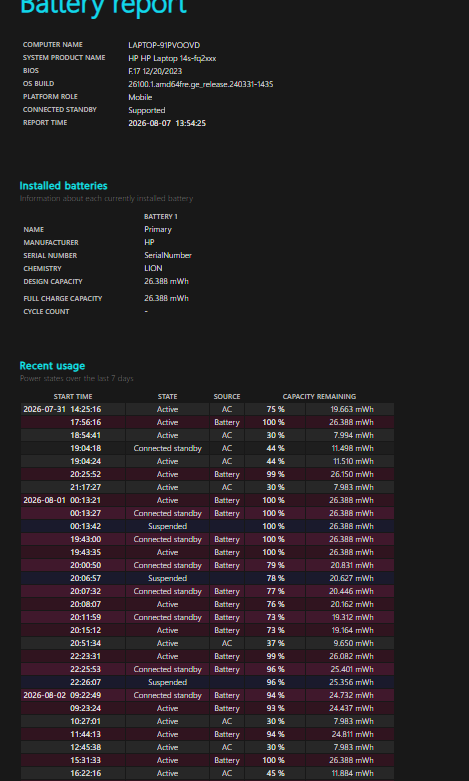The image size is (469, 781).
Task: Click the 26.150 mWh cell
Action: click(352, 474)
